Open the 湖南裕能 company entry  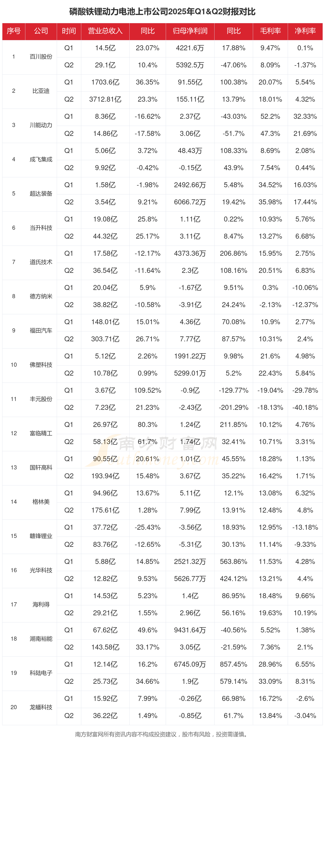pos(41,638)
